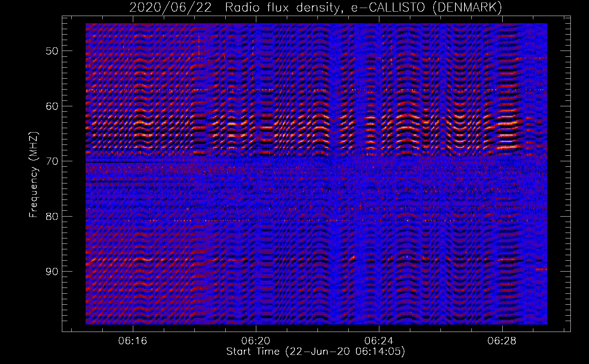Screen dimensions: 589x364
Task: Click the '06:16' time tick label
Action: (133, 341)
